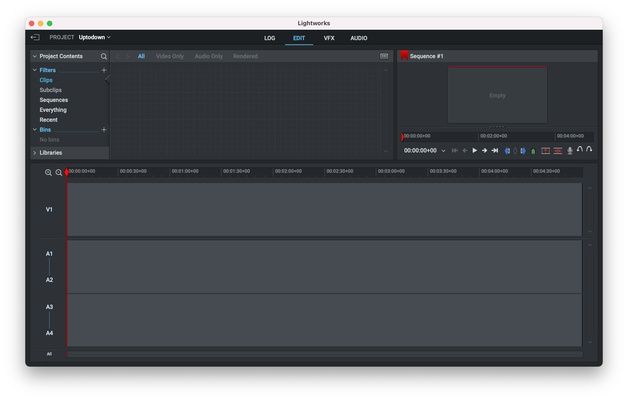Select the Recent filter
Screen dimensions: 628x400
coord(48,120)
